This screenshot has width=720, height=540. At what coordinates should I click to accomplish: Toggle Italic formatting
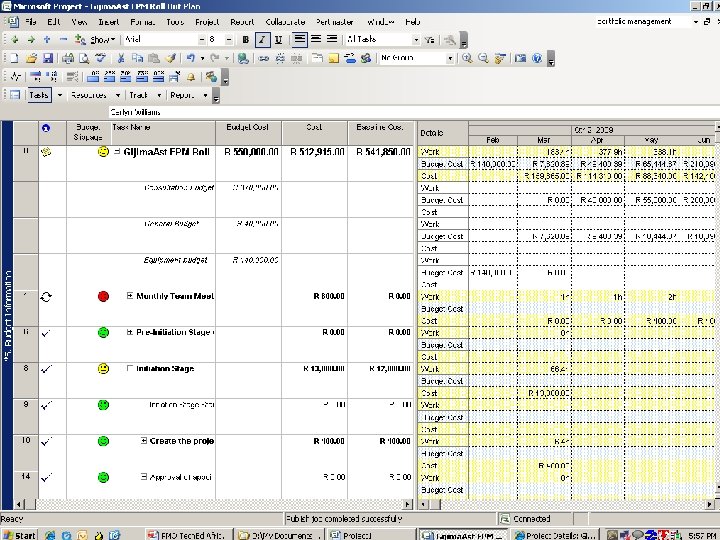pos(262,40)
